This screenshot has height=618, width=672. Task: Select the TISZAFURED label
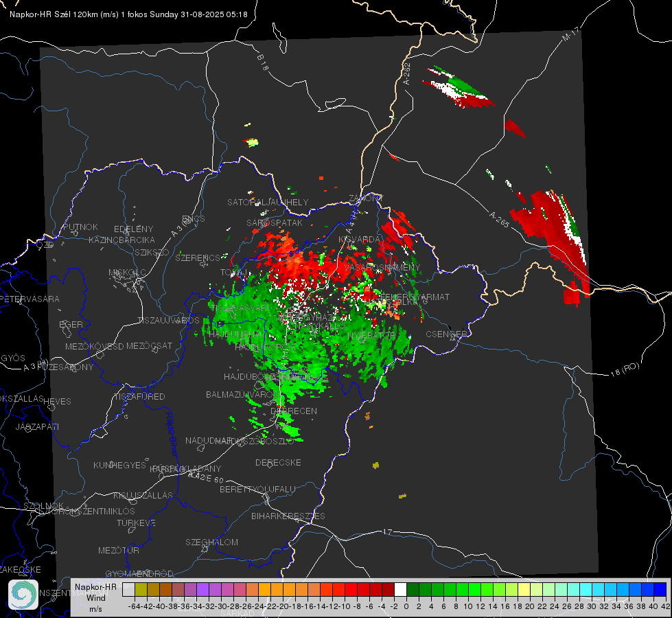(140, 397)
